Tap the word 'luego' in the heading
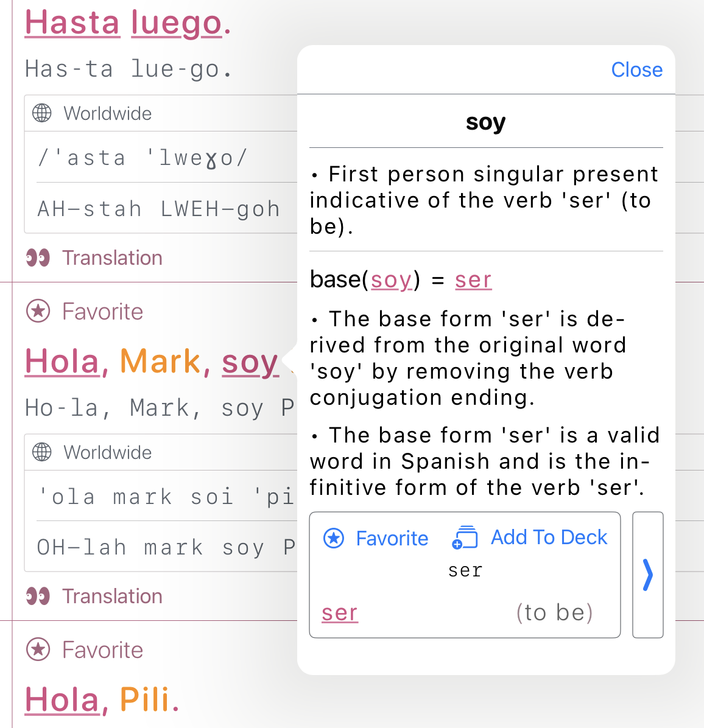 [177, 24]
